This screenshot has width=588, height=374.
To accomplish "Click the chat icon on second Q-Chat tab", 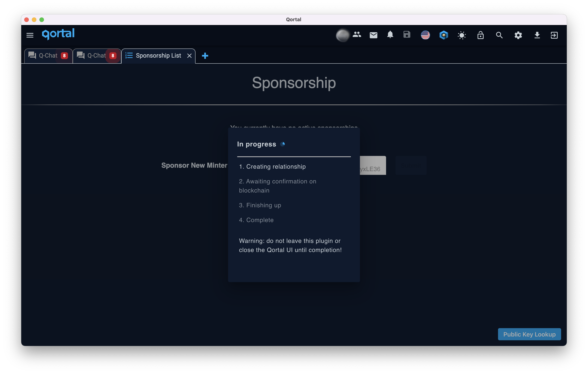I will [80, 55].
